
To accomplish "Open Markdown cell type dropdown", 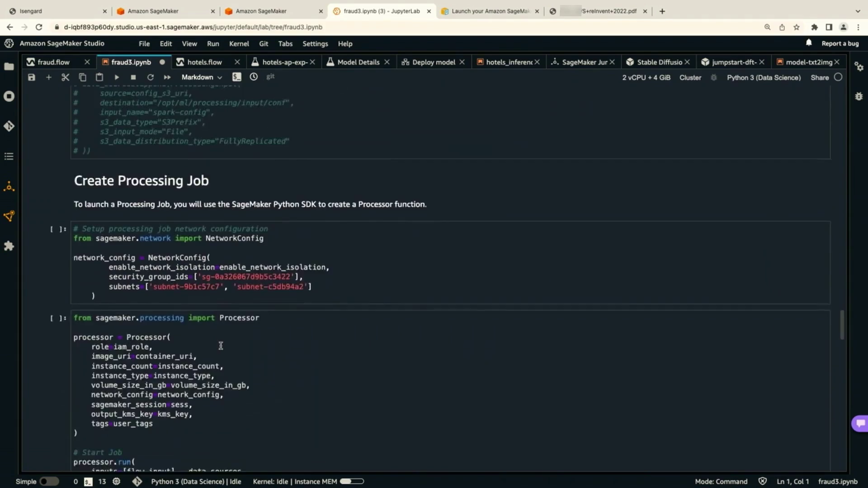I will 202,77.
